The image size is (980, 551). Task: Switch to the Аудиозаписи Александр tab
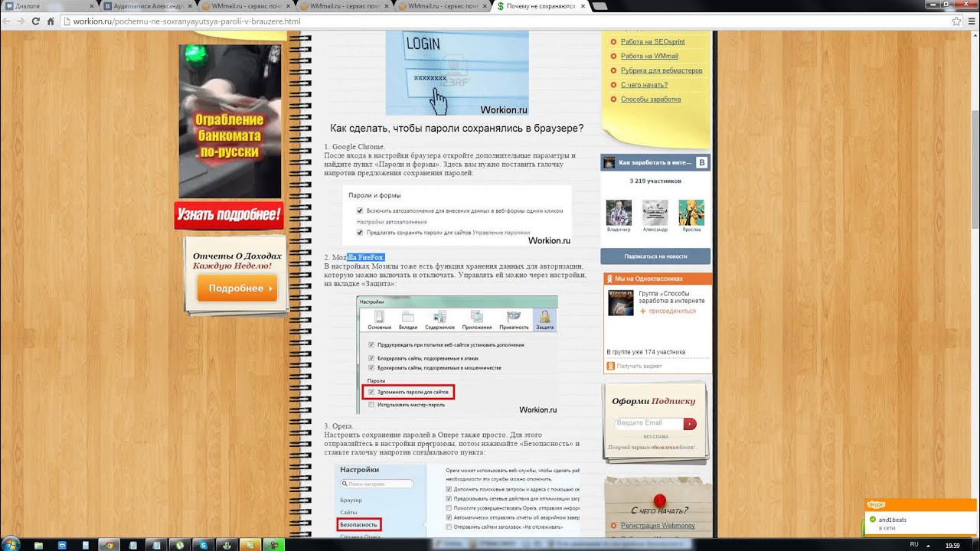pos(149,5)
